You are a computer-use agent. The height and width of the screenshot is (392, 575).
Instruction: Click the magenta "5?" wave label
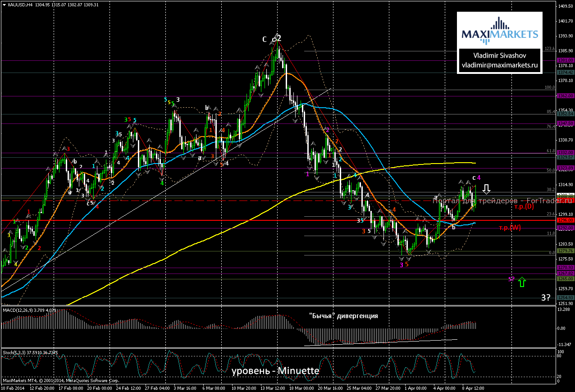tap(511, 279)
